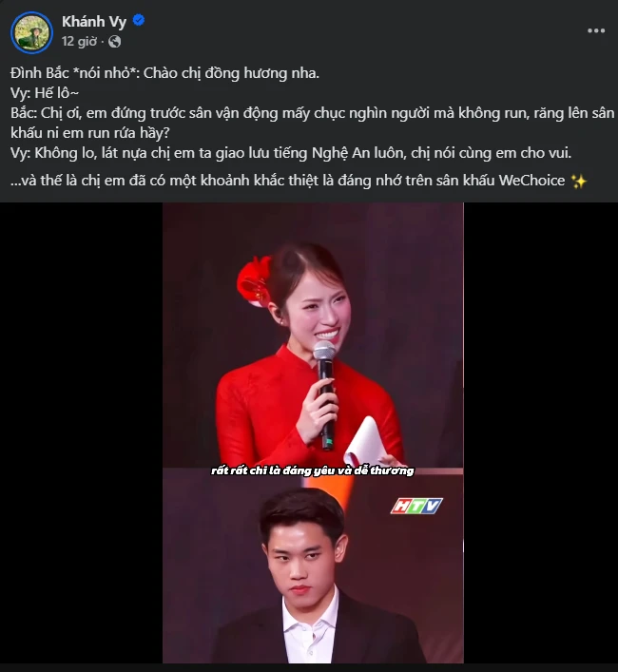The image size is (618, 672).
Task: Click the sparkle emoji ending the post
Action: coord(579,182)
